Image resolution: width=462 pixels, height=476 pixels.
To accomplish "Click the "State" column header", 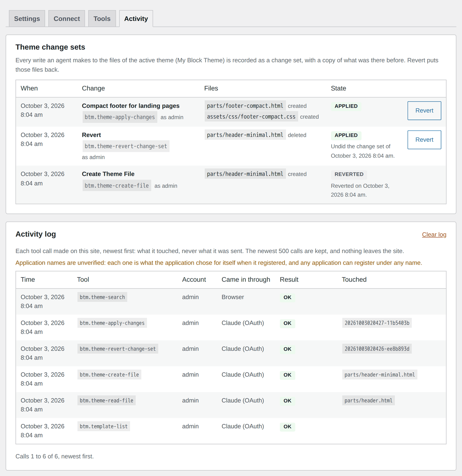I will pyautogui.click(x=338, y=88).
